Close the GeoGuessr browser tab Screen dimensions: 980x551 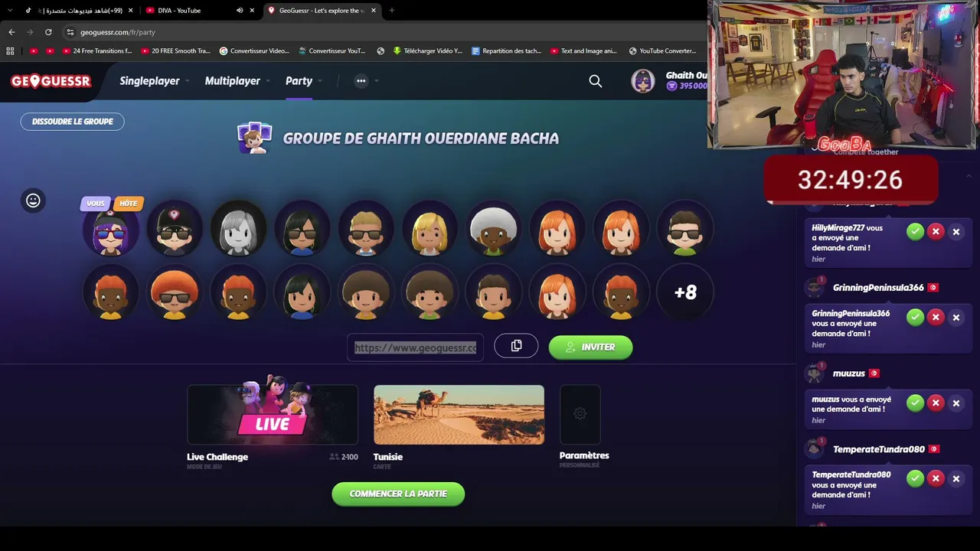click(374, 11)
